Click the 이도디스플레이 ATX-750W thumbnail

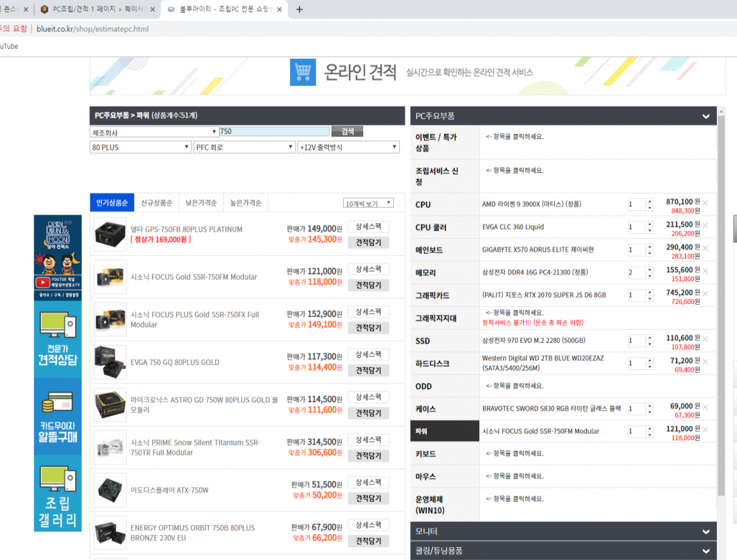(110, 490)
